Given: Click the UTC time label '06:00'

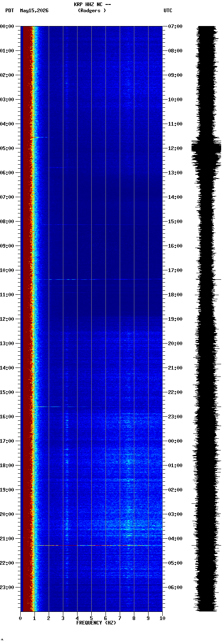Looking at the screenshot, I should tap(175, 587).
